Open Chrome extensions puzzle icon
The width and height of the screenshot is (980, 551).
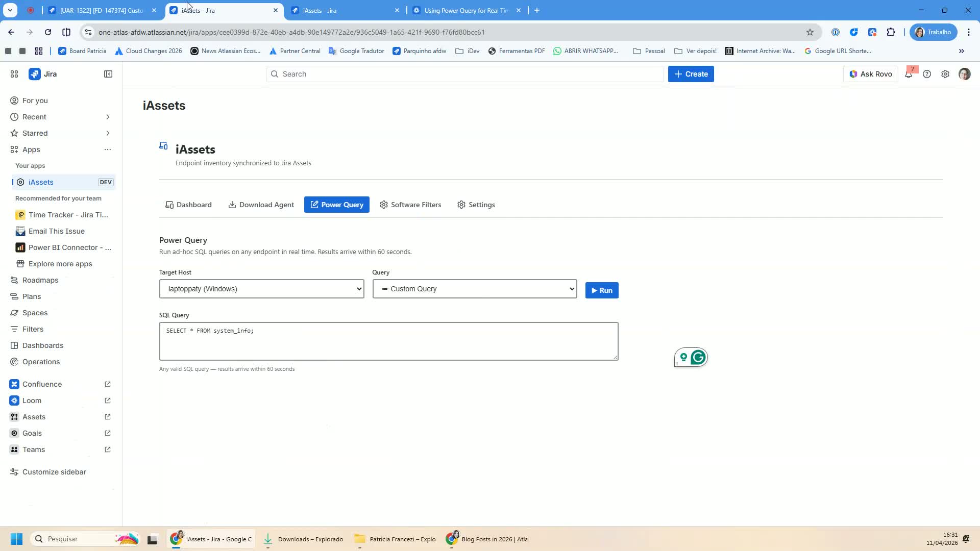click(x=891, y=32)
